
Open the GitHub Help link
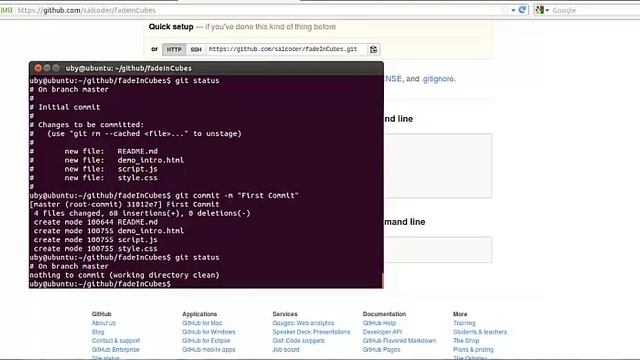379,323
